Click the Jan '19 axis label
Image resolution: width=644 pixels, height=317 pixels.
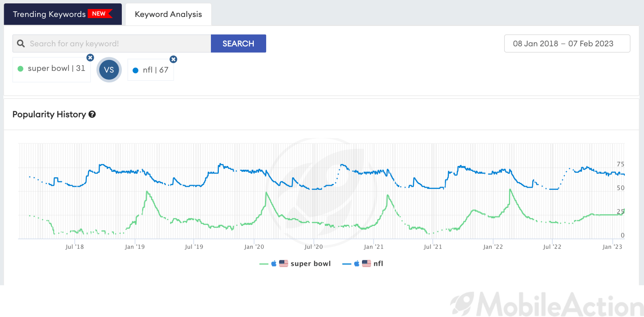(135, 247)
